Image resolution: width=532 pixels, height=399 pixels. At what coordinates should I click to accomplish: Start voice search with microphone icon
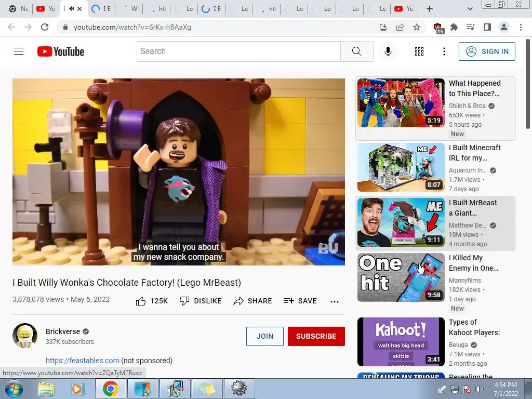388,51
